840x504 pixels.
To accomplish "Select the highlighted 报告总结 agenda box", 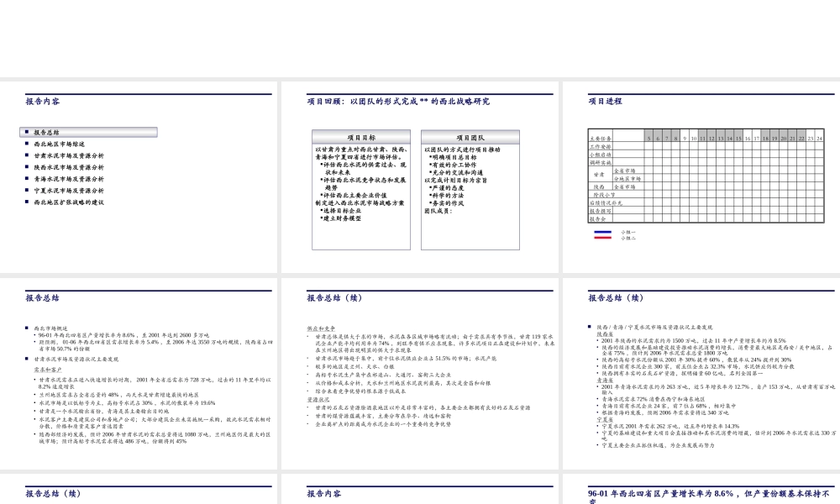I will [87, 131].
